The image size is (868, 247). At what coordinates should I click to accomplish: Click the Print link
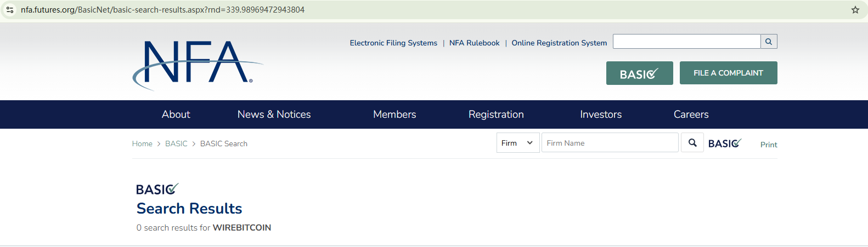pos(768,145)
